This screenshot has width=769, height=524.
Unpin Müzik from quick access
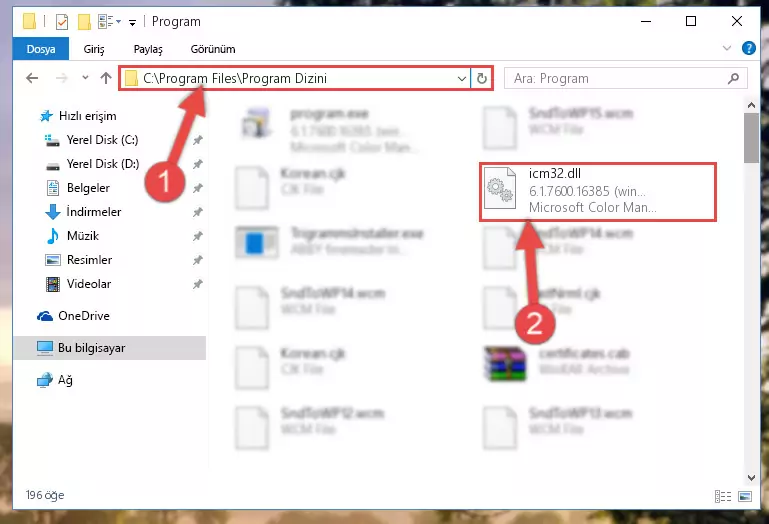(197, 236)
